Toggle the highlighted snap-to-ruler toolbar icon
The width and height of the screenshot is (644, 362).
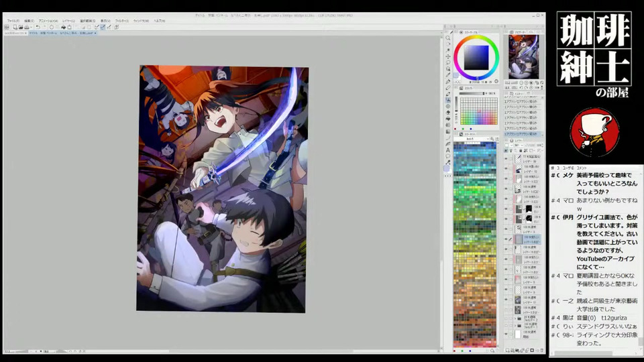(x=102, y=27)
